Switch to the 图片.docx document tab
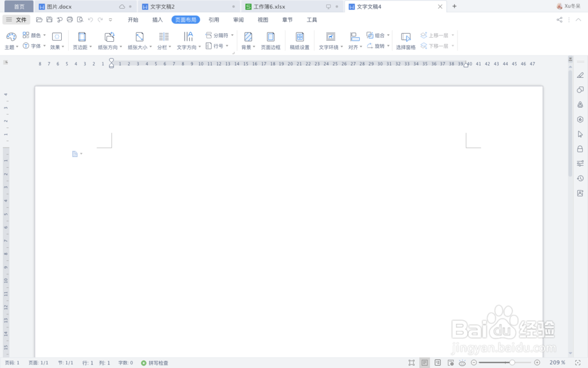This screenshot has width=588, height=368. [85, 6]
